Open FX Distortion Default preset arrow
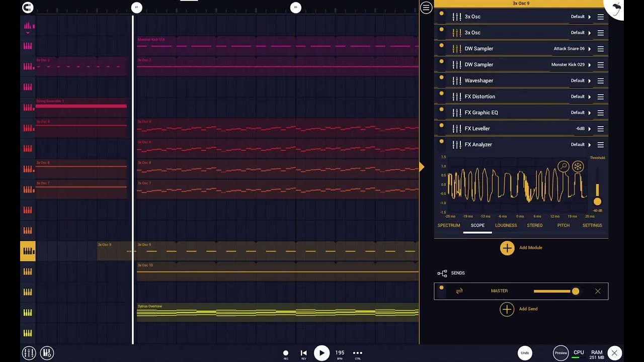The width and height of the screenshot is (644, 362). pyautogui.click(x=590, y=97)
